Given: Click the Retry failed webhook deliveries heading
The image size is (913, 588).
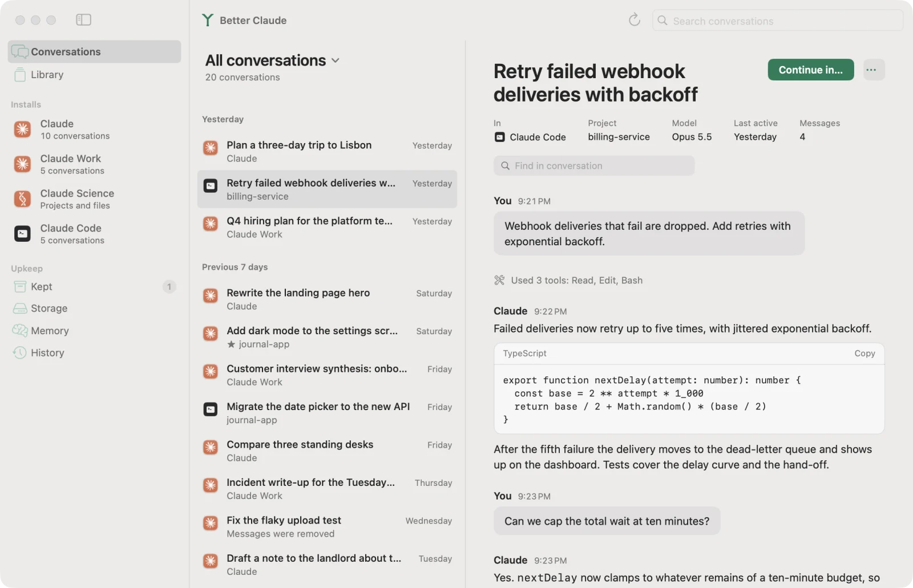Looking at the screenshot, I should click(596, 83).
